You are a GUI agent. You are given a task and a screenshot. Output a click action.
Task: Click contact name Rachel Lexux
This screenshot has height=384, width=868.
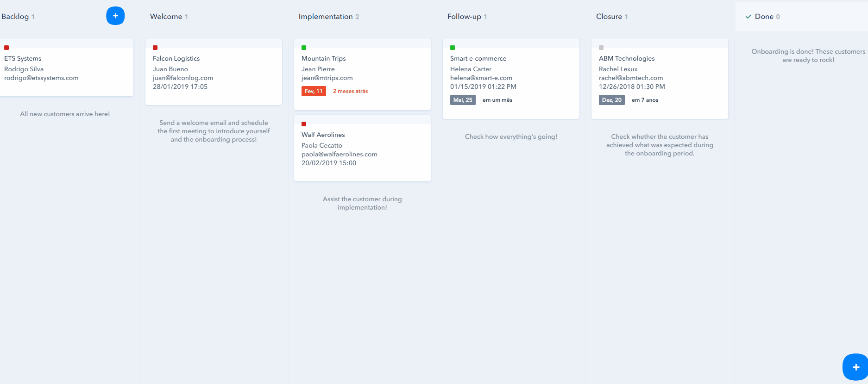coord(618,69)
